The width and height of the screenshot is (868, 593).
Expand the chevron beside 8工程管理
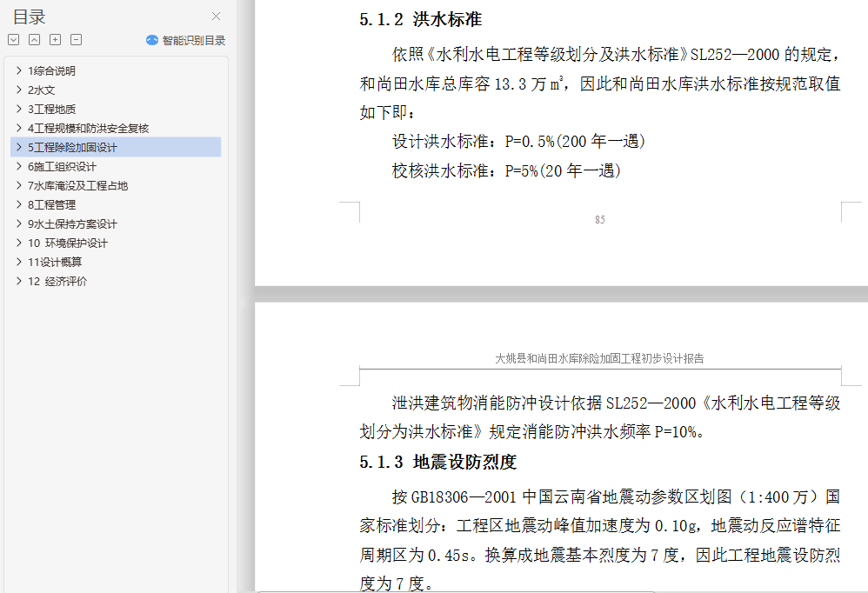tap(19, 204)
